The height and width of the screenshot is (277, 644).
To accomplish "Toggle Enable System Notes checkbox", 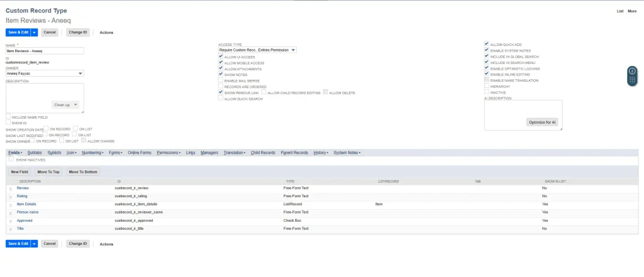I will [487, 50].
